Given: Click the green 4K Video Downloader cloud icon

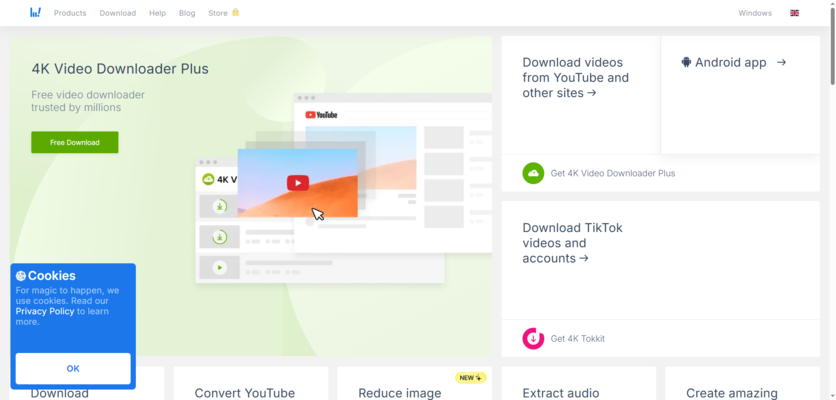Looking at the screenshot, I should pyautogui.click(x=533, y=173).
